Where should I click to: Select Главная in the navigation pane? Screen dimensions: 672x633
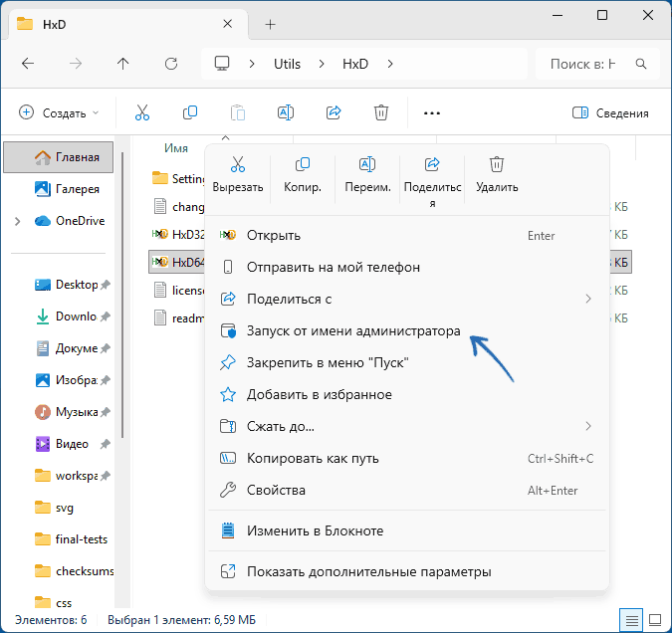pos(59,157)
